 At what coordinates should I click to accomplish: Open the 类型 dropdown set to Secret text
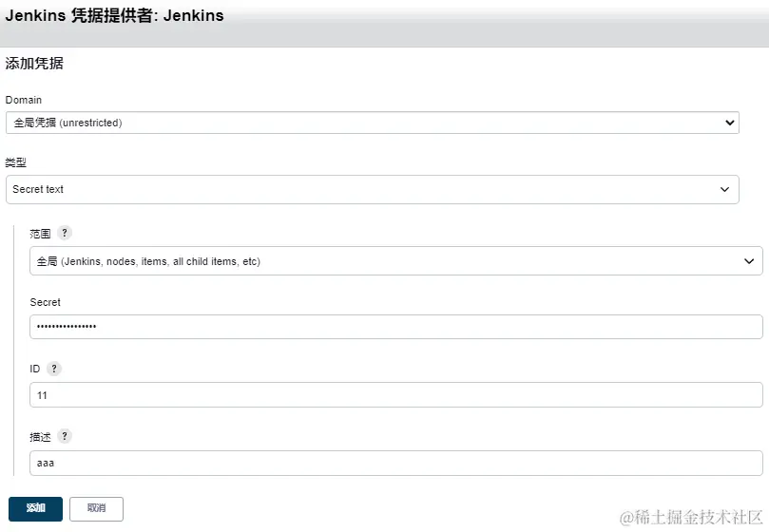click(373, 189)
